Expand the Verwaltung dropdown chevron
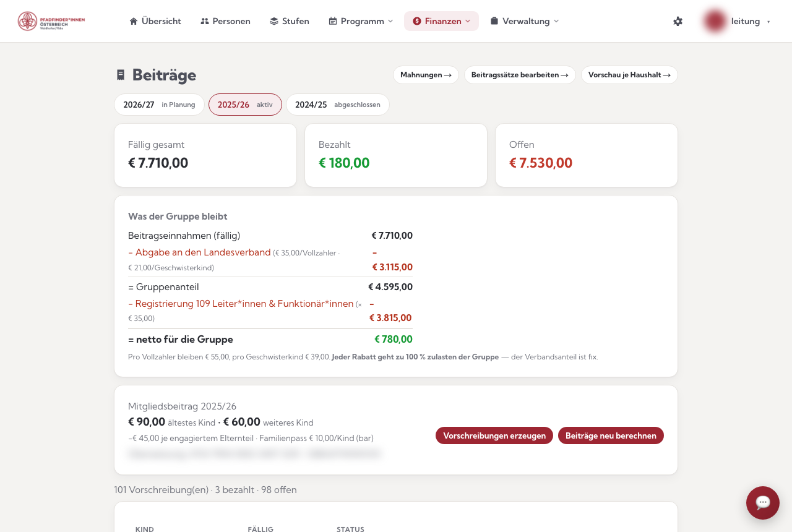 click(556, 21)
